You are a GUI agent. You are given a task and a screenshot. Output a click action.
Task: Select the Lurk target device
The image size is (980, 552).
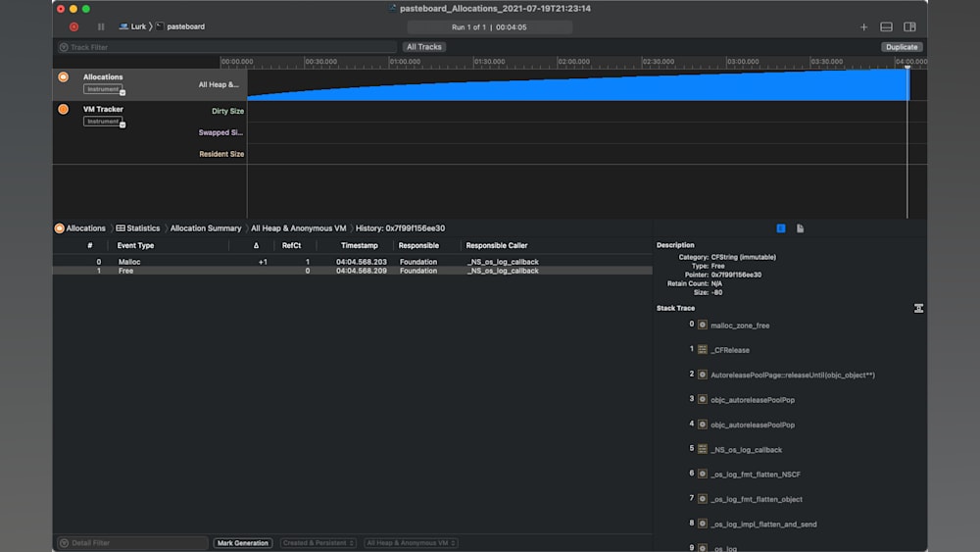coord(132,26)
